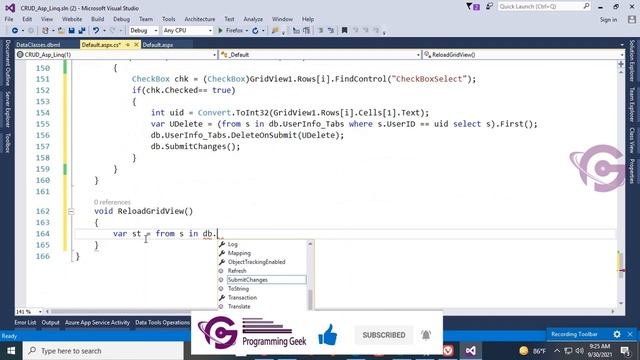Click the network icon in the tray
Image resolution: width=640 pixels, height=360 pixels.
(568, 351)
